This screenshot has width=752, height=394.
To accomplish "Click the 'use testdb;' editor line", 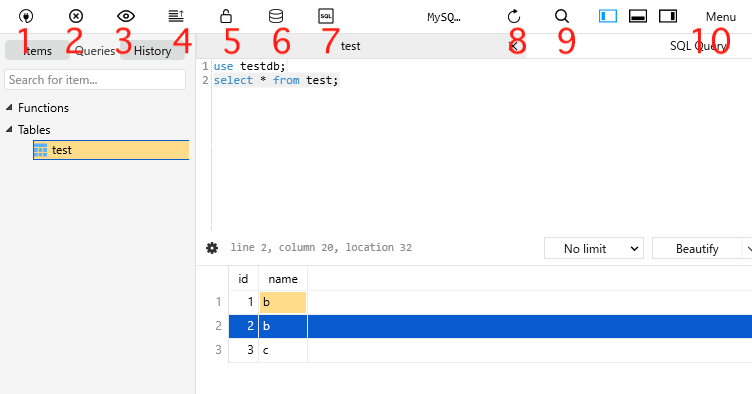I will point(249,66).
